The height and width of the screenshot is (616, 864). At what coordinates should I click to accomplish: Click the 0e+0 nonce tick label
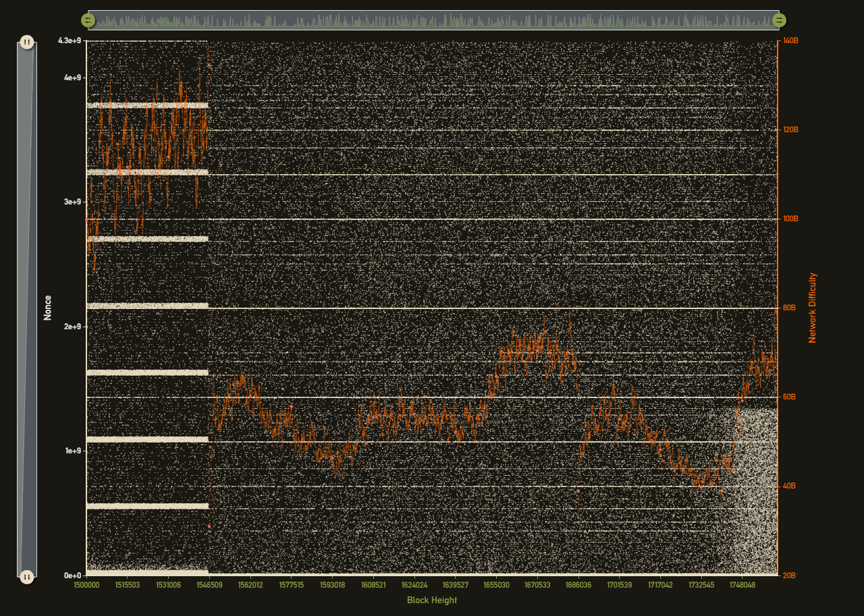73,576
